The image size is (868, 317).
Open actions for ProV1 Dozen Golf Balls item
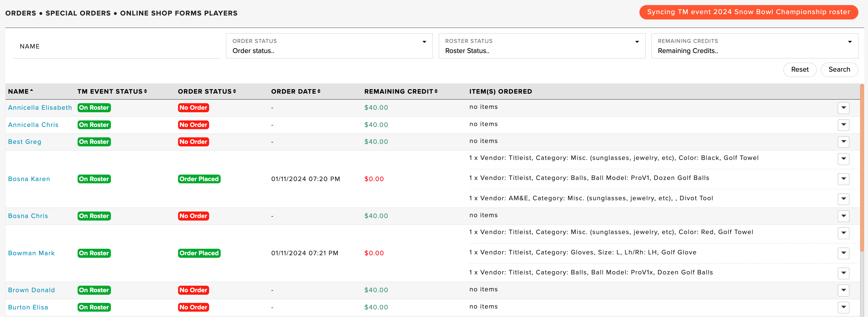click(843, 179)
